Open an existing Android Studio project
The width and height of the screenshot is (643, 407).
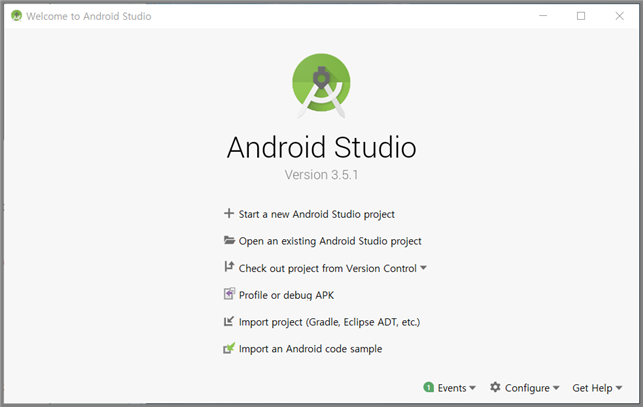point(330,241)
